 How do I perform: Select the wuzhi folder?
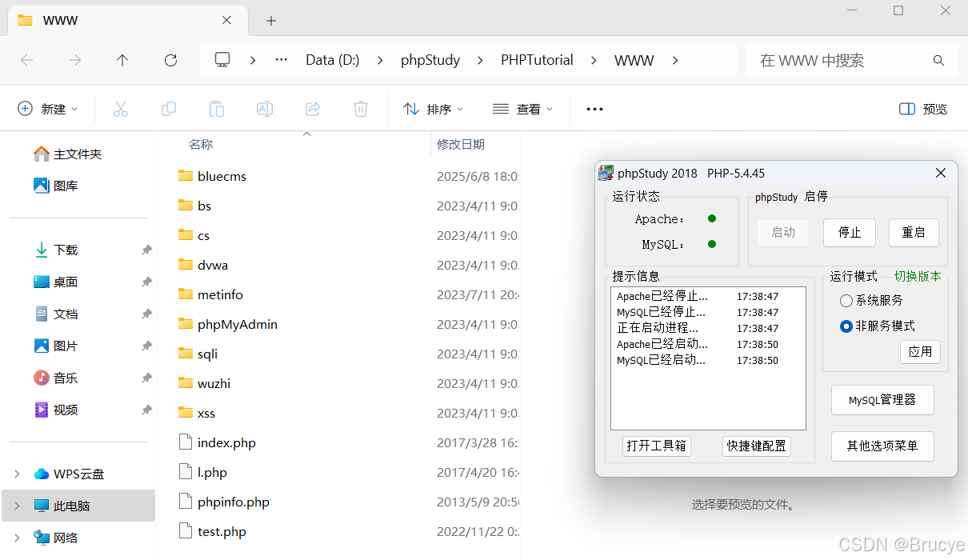(204, 383)
